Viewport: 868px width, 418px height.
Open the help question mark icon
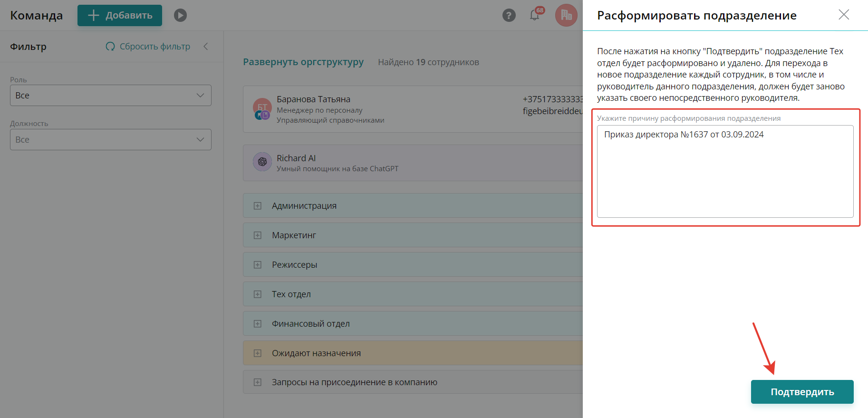click(509, 15)
